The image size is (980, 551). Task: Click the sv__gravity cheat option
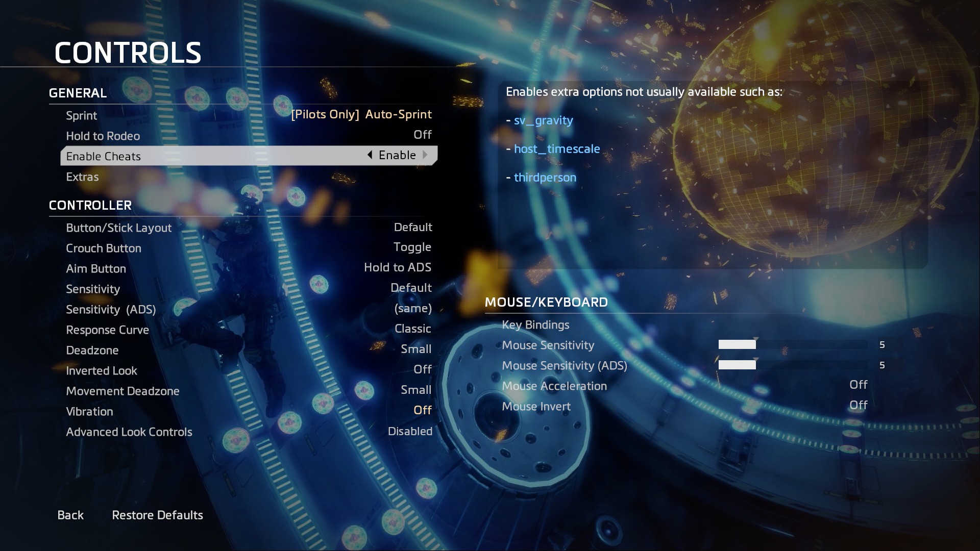point(543,120)
